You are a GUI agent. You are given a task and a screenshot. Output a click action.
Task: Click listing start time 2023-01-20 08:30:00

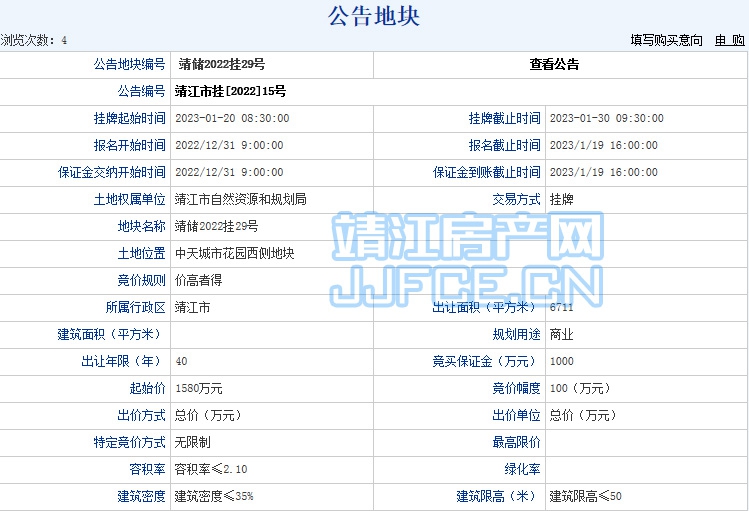232,118
